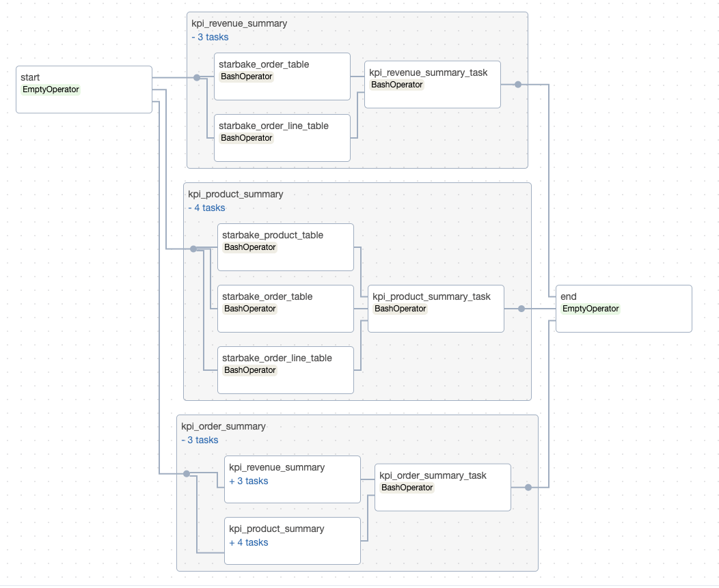Expand nested kpi_revenue_summary '+ 3 tasks'
The width and height of the screenshot is (719, 588).
click(x=249, y=481)
